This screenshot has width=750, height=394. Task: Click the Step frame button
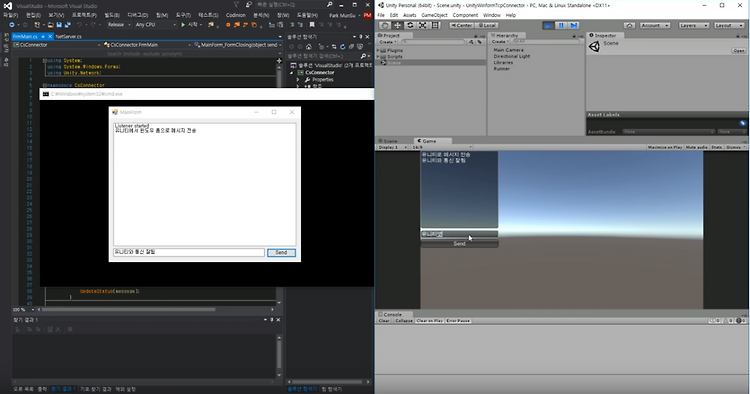tap(574, 25)
